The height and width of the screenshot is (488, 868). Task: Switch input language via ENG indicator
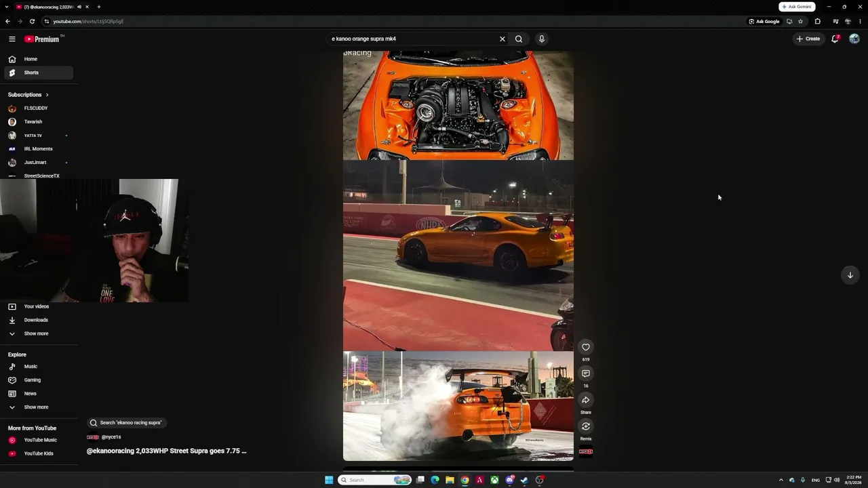(x=816, y=480)
